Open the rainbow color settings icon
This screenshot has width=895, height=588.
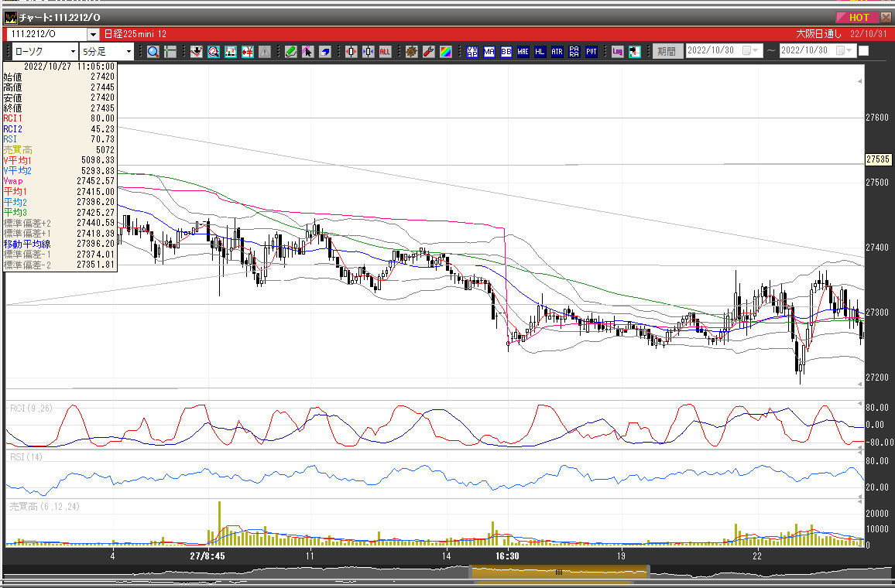click(x=446, y=51)
